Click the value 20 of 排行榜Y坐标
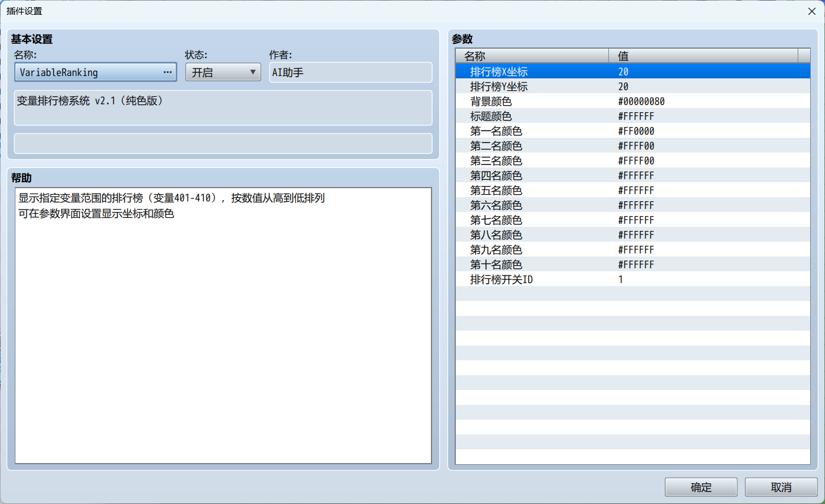Viewport: 825px width, 504px height. click(623, 87)
